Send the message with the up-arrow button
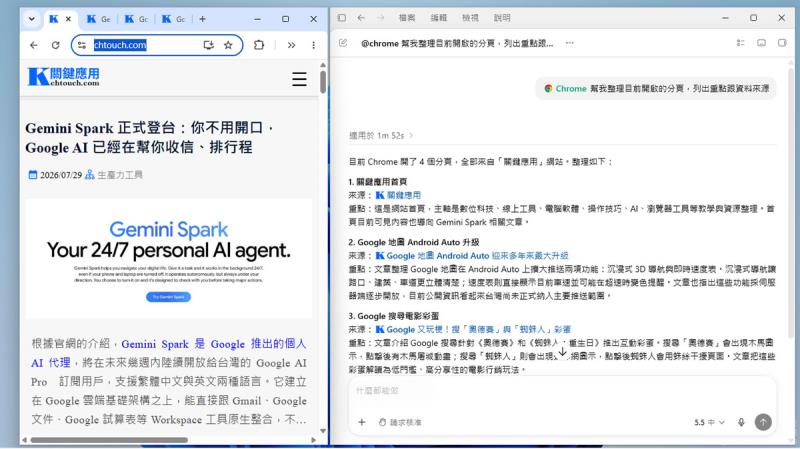The width and height of the screenshot is (800, 449). [763, 422]
